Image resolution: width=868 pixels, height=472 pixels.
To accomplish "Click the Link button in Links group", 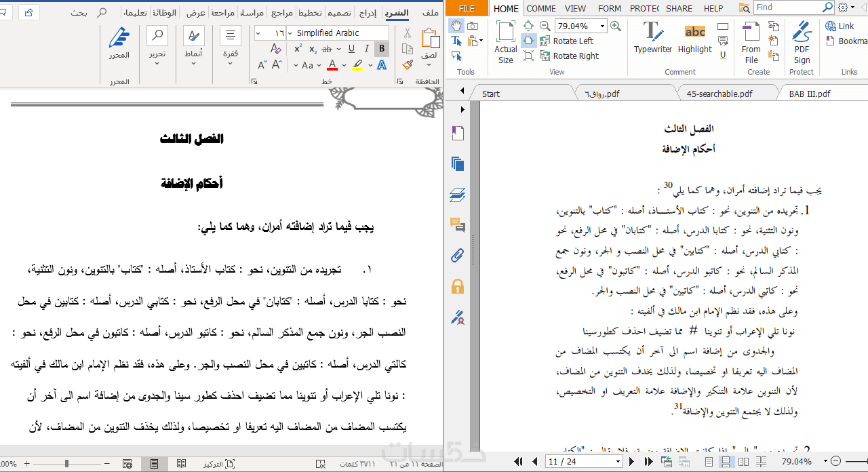I will [x=840, y=26].
